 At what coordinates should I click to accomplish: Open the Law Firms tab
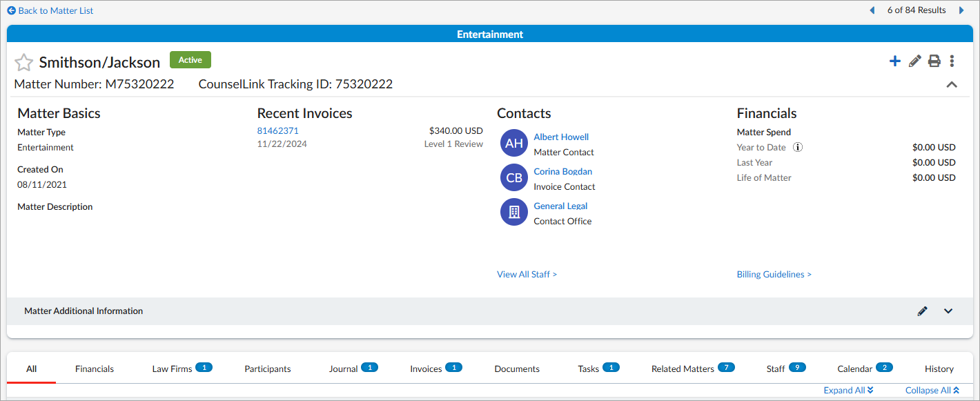(172, 369)
